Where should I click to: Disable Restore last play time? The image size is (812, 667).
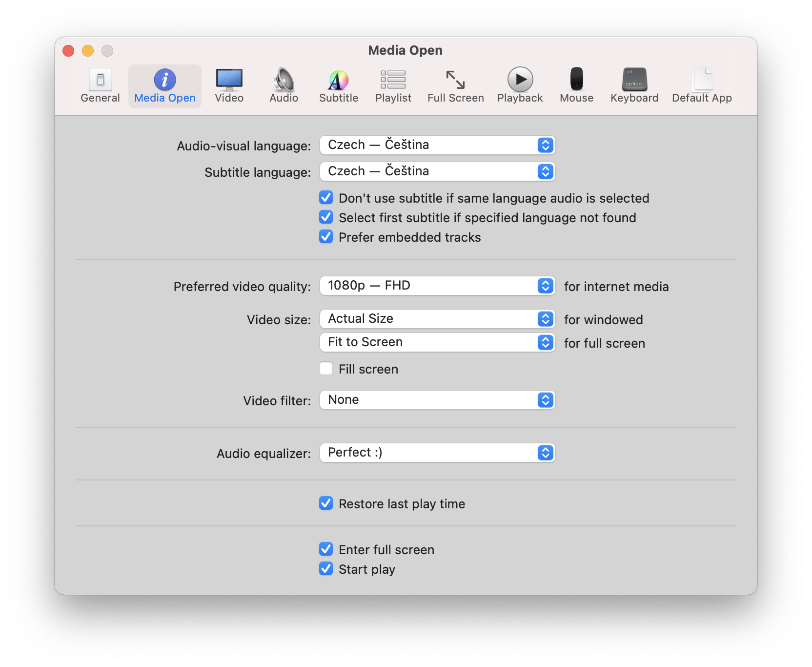[326, 503]
